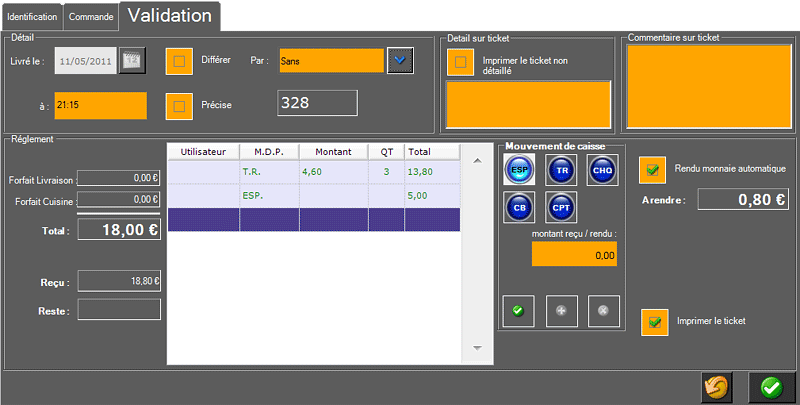Click the empty Reste field
The height and width of the screenshot is (405, 800).
pyautogui.click(x=119, y=310)
